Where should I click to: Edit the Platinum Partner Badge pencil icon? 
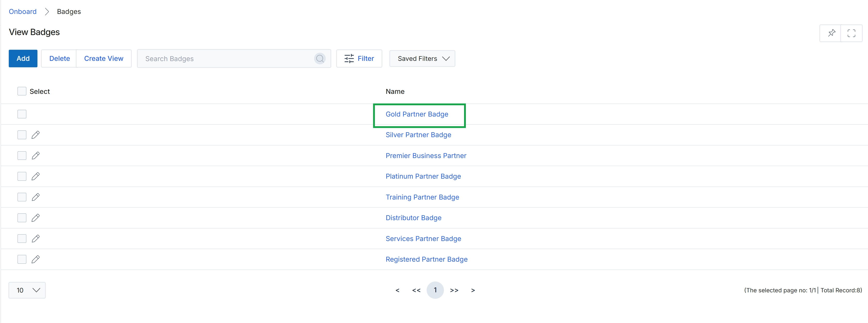(x=36, y=176)
